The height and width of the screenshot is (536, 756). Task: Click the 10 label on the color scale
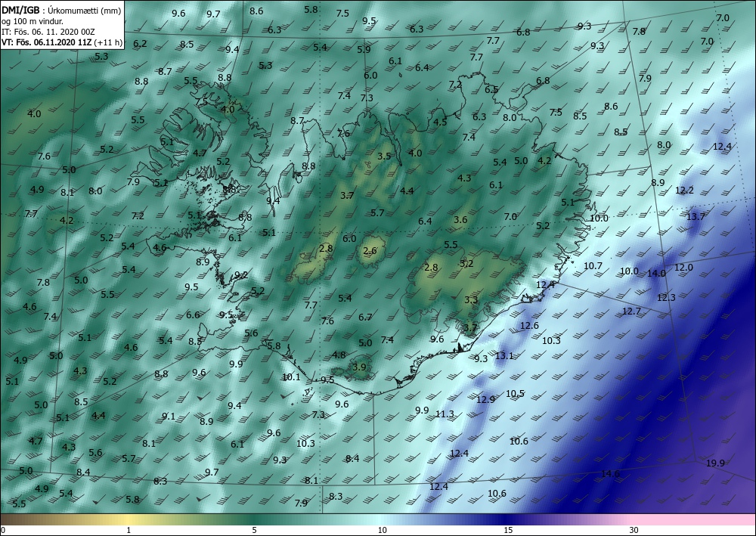[x=382, y=531]
